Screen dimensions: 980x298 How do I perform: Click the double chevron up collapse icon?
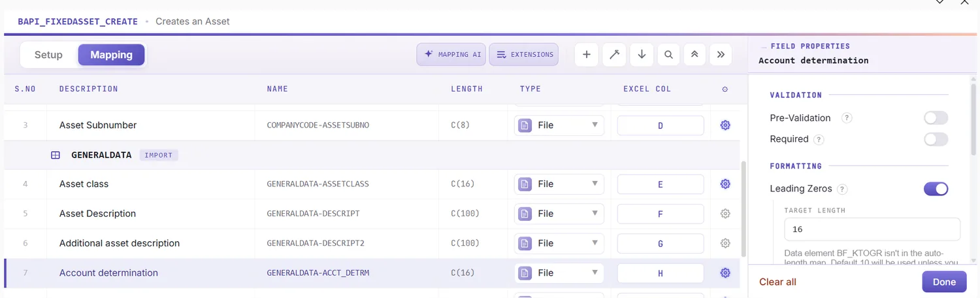(694, 55)
